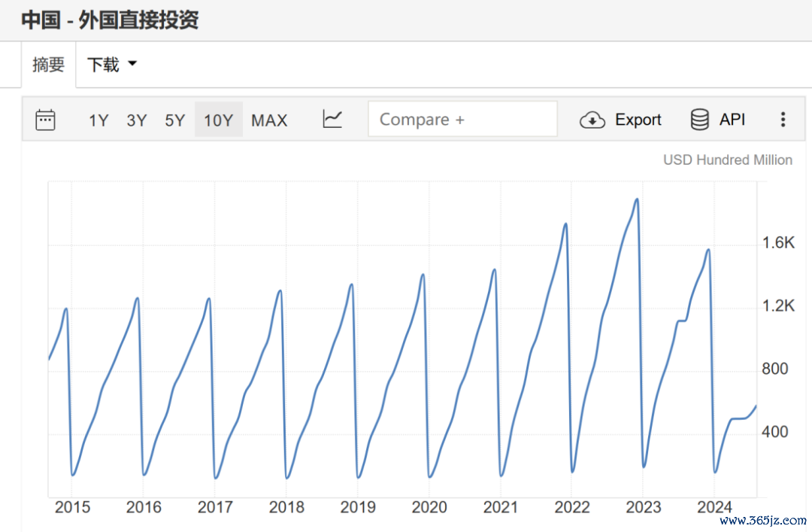Click the 2022 x-axis label
This screenshot has height=532, width=812.
coord(571,507)
